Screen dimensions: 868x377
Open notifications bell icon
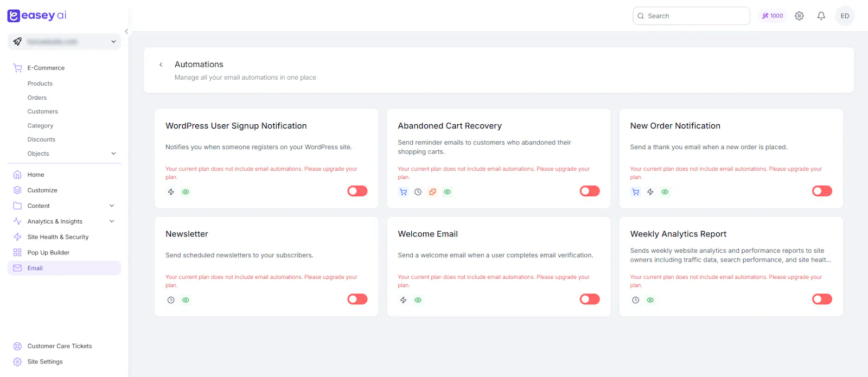click(x=821, y=16)
